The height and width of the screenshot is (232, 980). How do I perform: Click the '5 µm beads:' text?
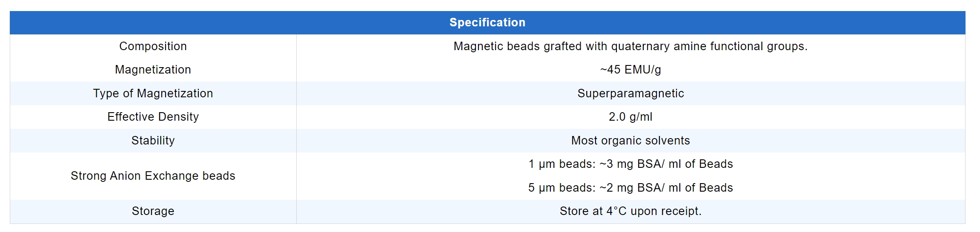click(x=562, y=188)
